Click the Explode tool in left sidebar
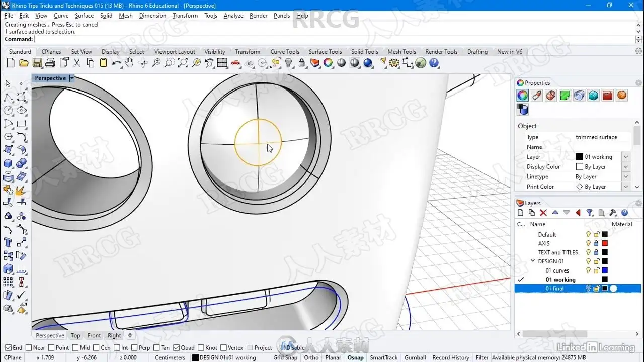The height and width of the screenshot is (362, 644). tap(21, 190)
